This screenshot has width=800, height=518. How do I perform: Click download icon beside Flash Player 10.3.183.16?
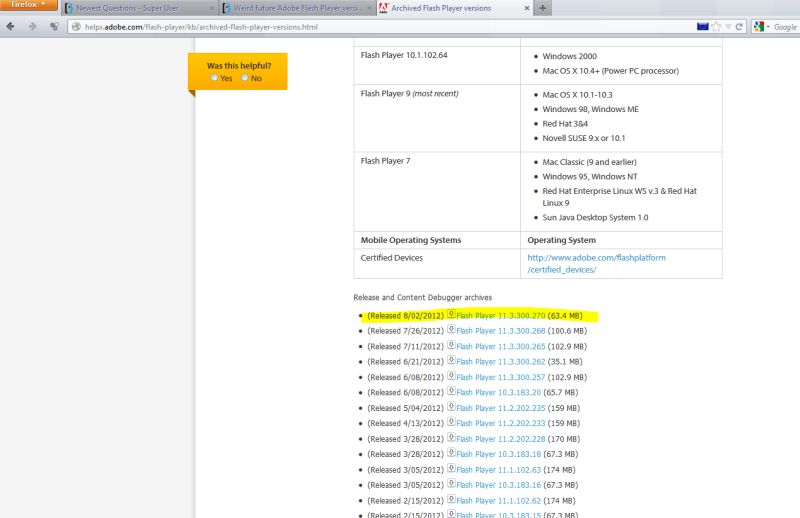tap(451, 484)
